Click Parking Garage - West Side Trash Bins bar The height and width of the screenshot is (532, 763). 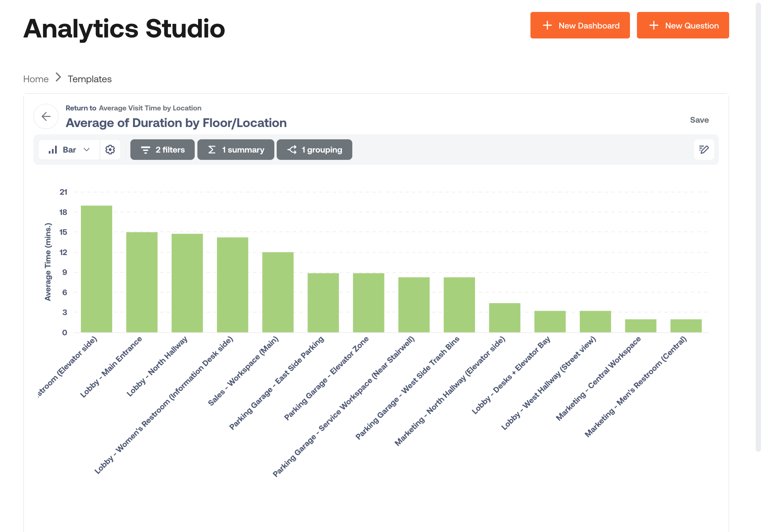pos(459,305)
